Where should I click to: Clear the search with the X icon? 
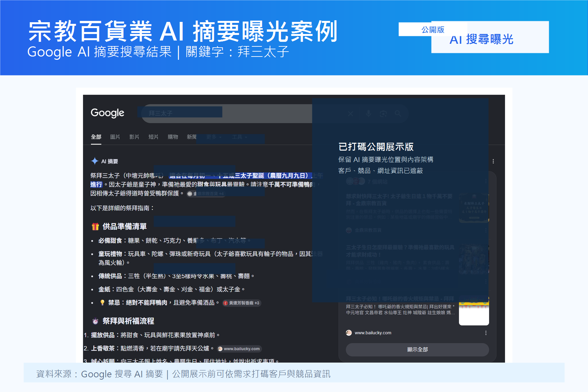pos(351,114)
